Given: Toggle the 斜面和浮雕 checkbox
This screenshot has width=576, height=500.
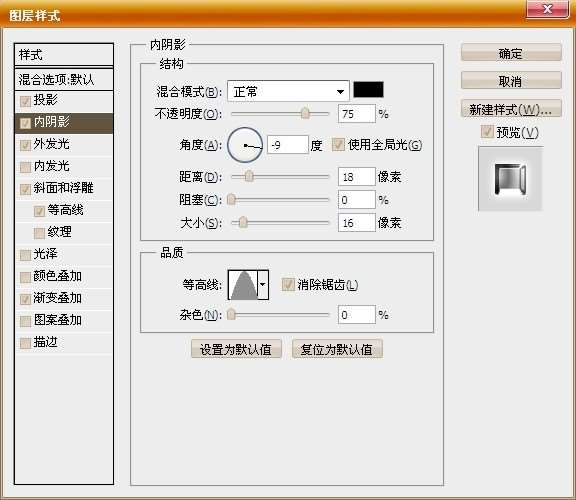Looking at the screenshot, I should [25, 189].
